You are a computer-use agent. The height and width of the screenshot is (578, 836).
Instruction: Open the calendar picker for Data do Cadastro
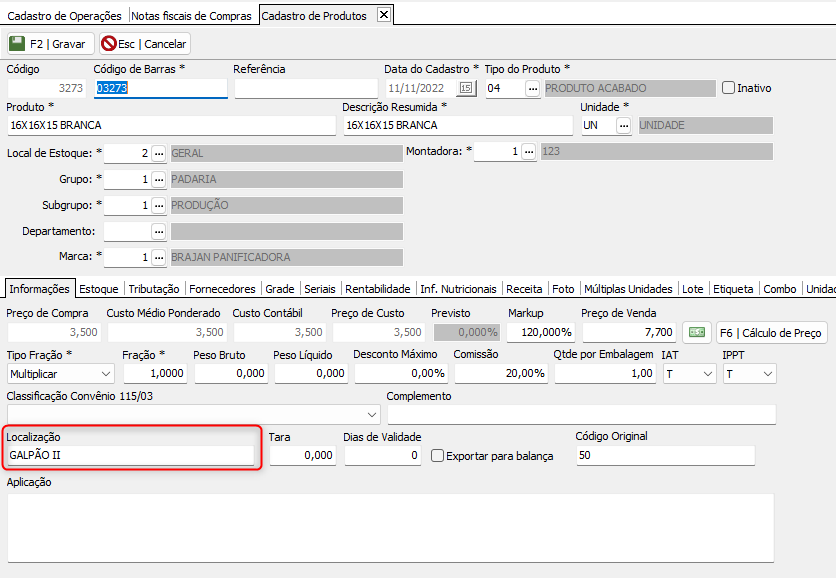[466, 88]
